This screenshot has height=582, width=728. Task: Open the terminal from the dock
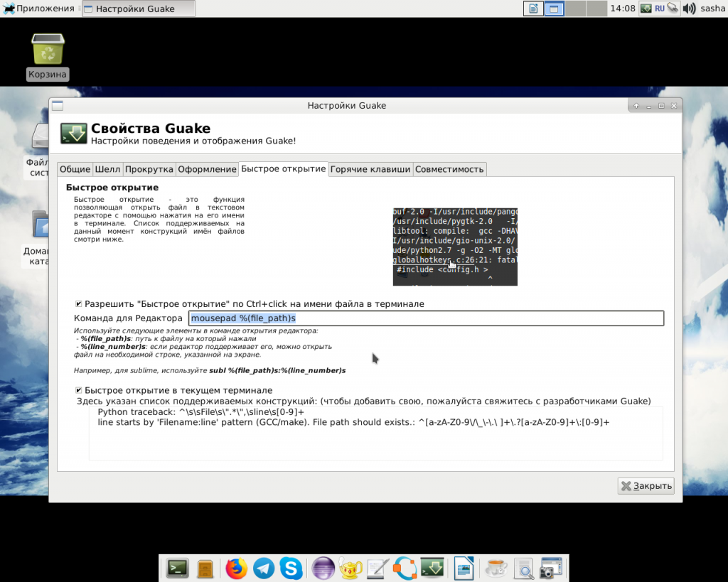click(177, 568)
